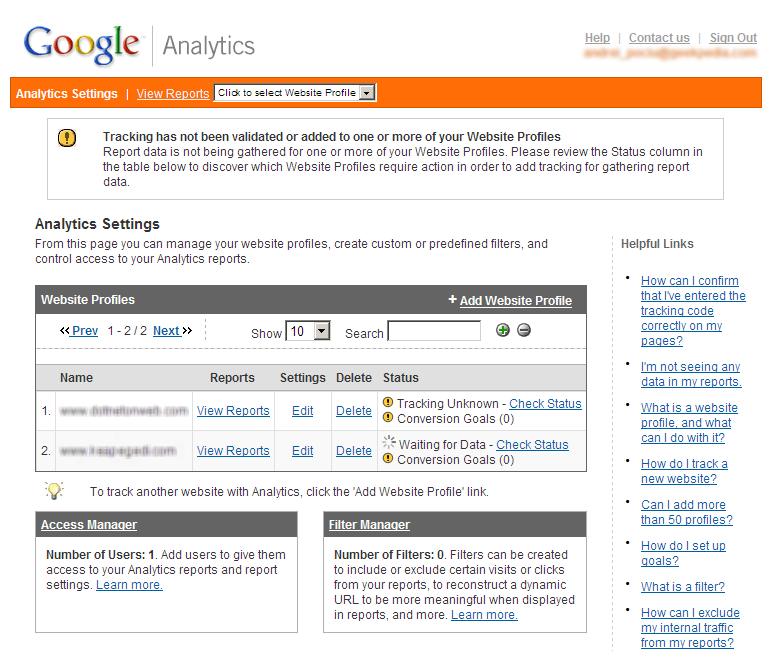Open help link about confirming tracking code

(x=693, y=311)
